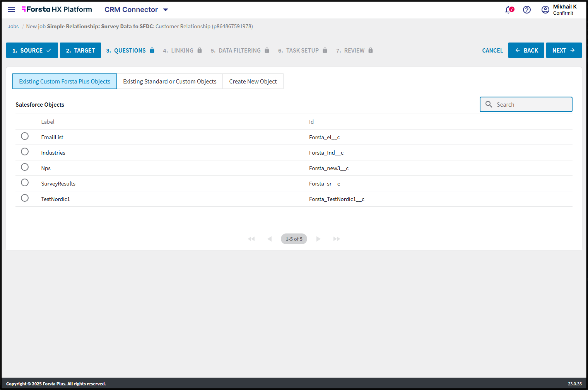Click the 1-5 of 5 page indicator
Image resolution: width=588 pixels, height=390 pixels.
[x=294, y=239]
